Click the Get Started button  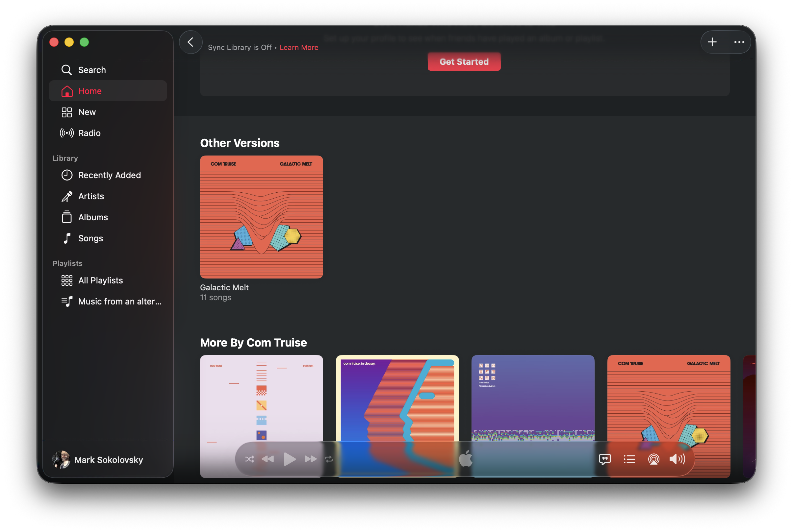(x=464, y=62)
